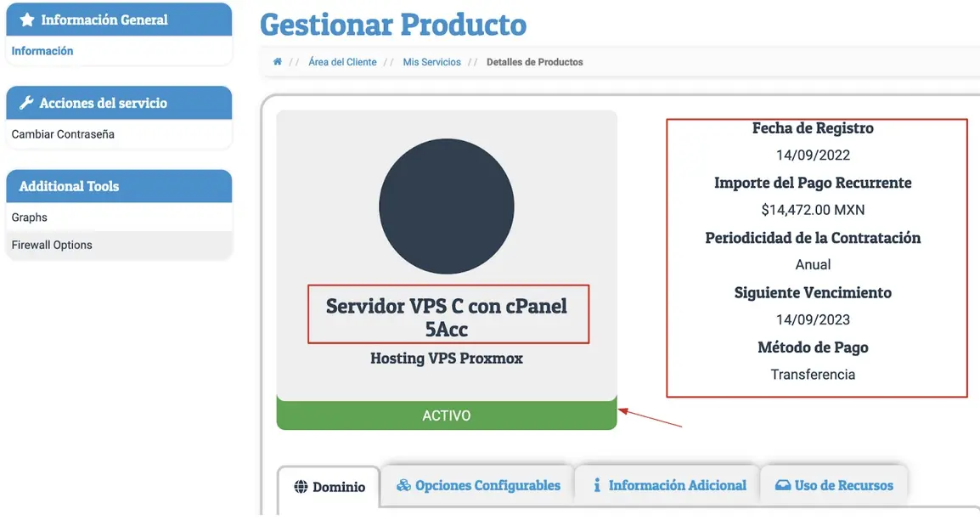Click the Gestionar Producto page heading
Screen dimensions: 980x520
tap(393, 25)
